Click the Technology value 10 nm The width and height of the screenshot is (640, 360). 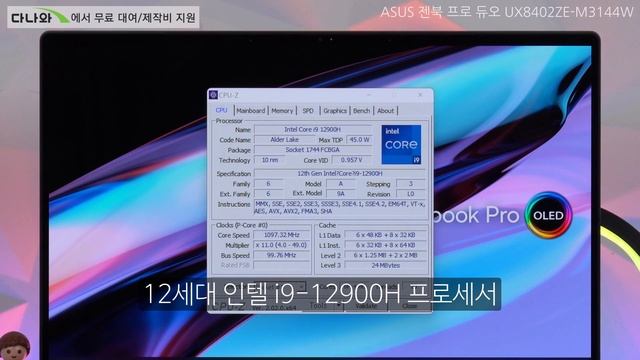(269, 160)
